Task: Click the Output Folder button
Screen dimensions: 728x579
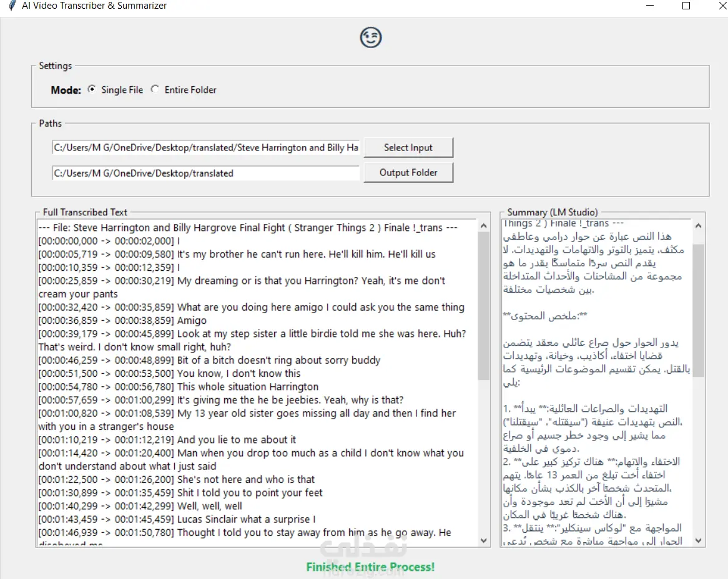Action: (x=408, y=173)
